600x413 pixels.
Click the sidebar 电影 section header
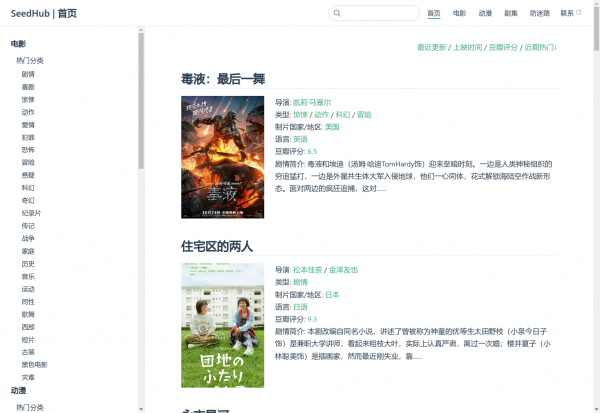(x=18, y=44)
